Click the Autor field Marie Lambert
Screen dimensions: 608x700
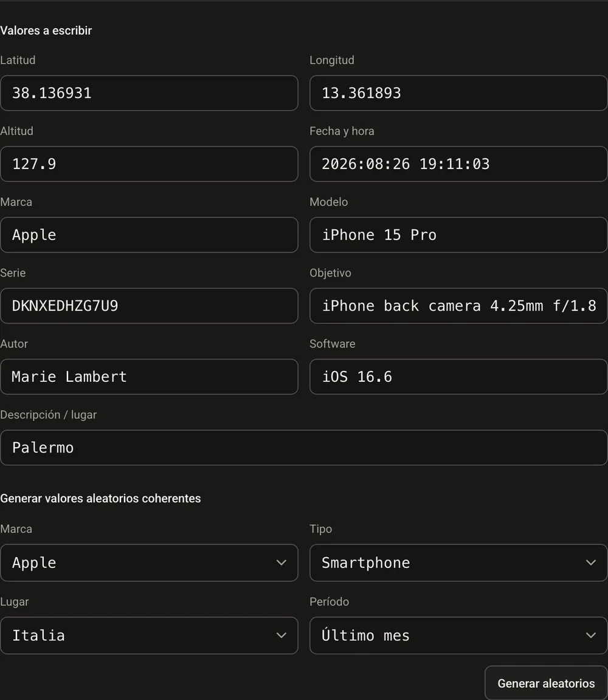coord(149,377)
